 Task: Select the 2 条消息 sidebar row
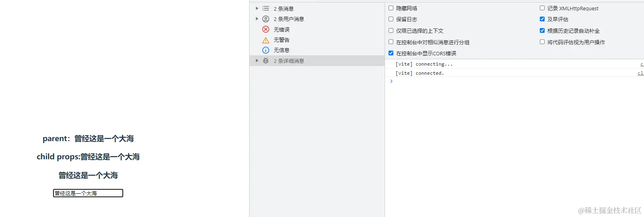click(x=317, y=8)
